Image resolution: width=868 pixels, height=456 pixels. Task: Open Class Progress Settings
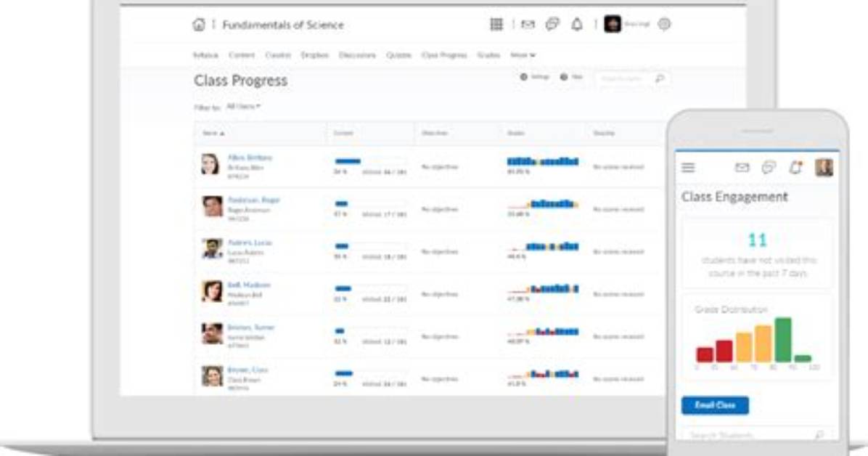click(x=534, y=77)
